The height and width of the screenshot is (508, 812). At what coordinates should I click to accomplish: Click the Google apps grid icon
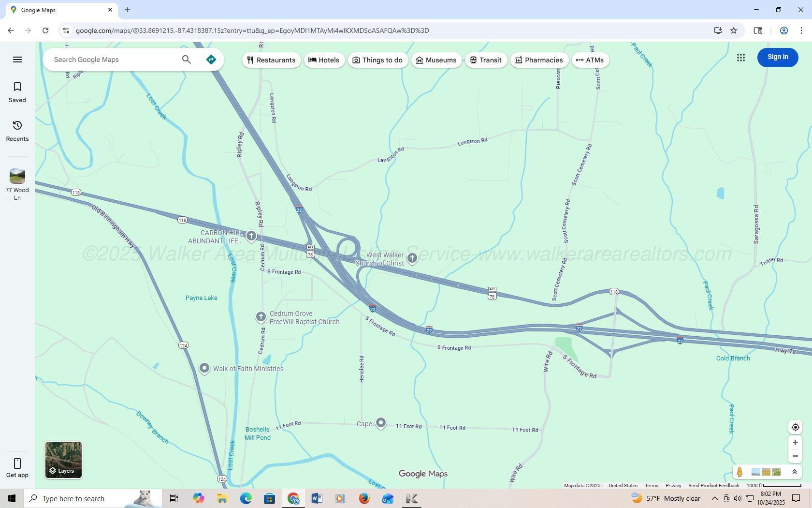pyautogui.click(x=740, y=58)
